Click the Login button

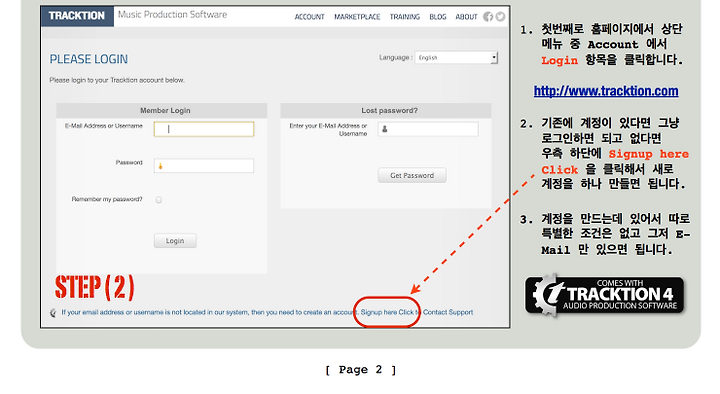tap(175, 241)
